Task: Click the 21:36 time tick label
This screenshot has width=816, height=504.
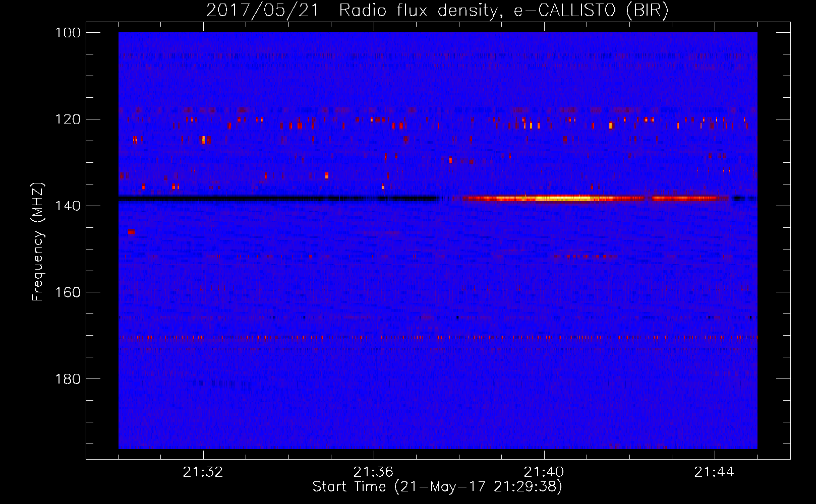Action: 374,472
